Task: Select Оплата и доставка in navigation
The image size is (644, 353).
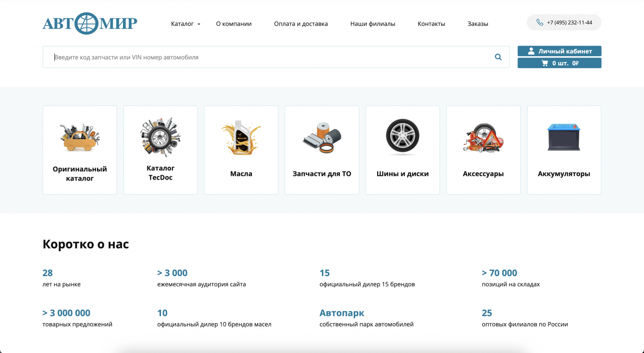Action: click(301, 23)
